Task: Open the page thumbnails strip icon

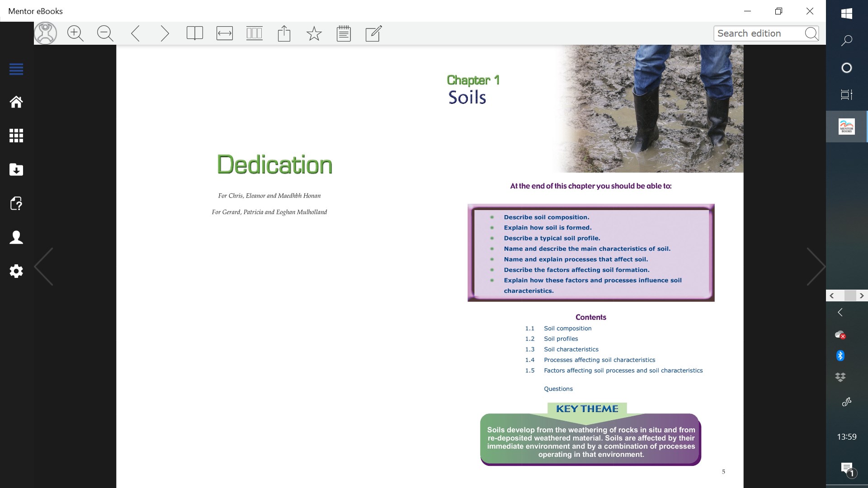Action: coord(254,33)
